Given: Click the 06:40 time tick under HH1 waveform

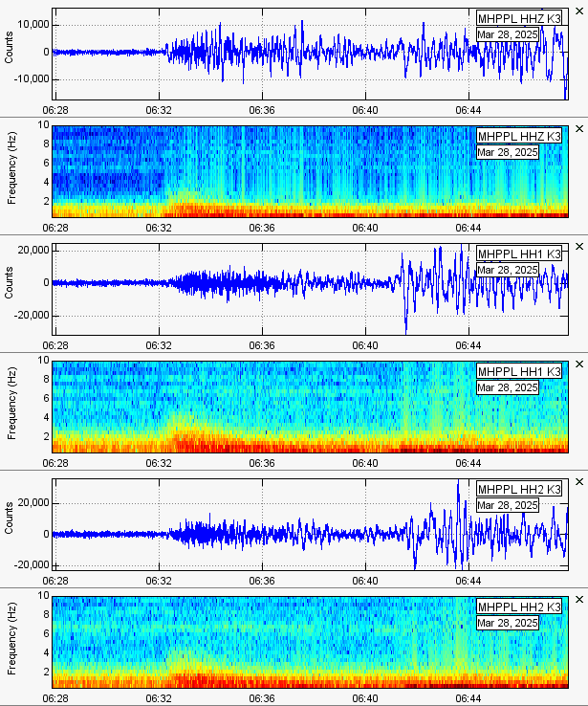Looking at the screenshot, I should (x=364, y=345).
